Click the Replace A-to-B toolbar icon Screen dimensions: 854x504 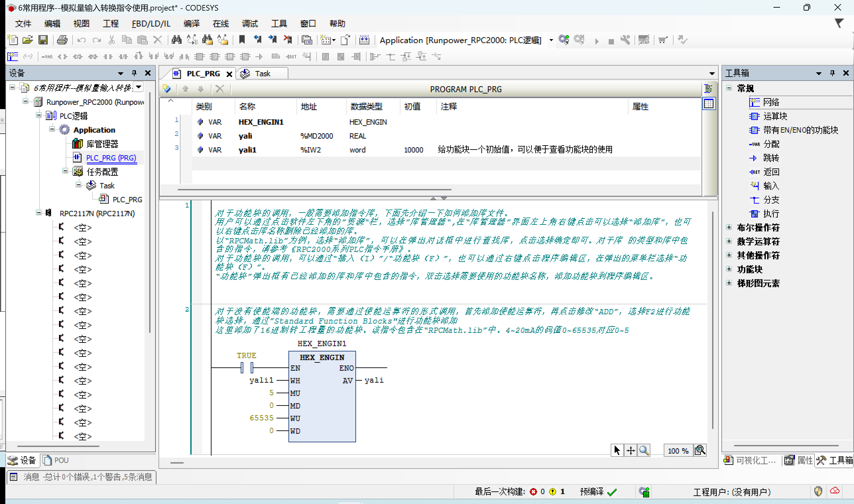tap(192, 40)
